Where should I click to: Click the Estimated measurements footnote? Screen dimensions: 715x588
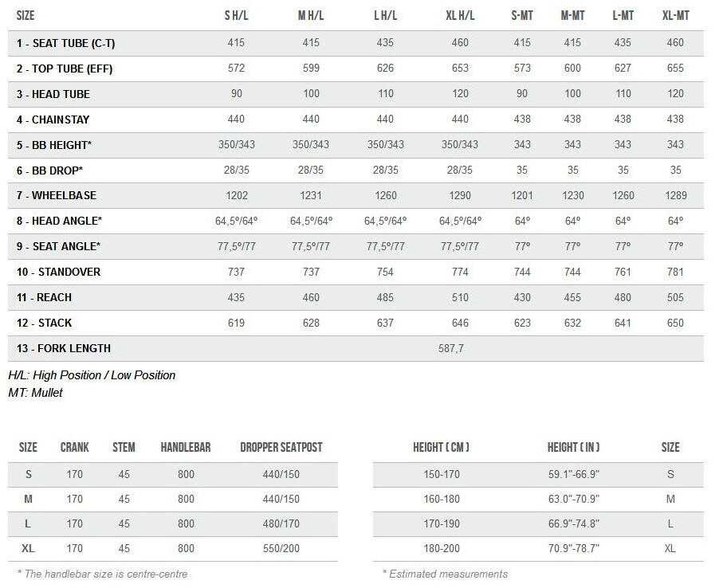445,574
